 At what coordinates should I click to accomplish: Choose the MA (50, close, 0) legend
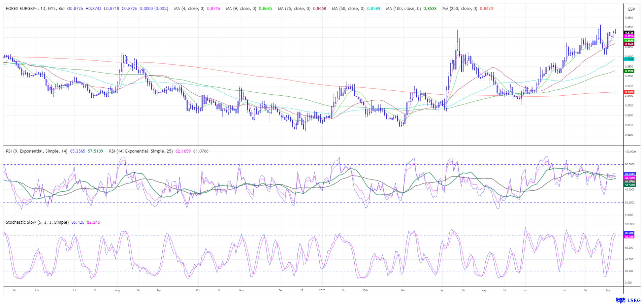[348, 9]
